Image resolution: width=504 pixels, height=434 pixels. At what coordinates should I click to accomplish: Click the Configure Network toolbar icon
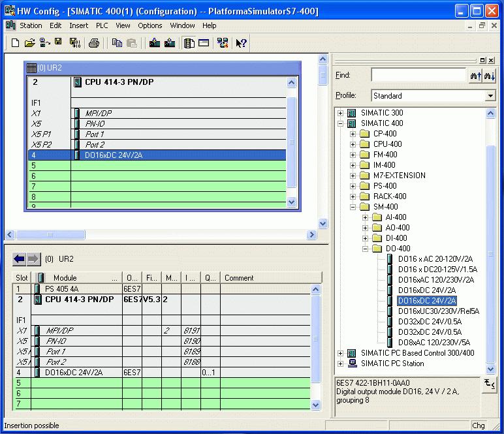point(223,42)
